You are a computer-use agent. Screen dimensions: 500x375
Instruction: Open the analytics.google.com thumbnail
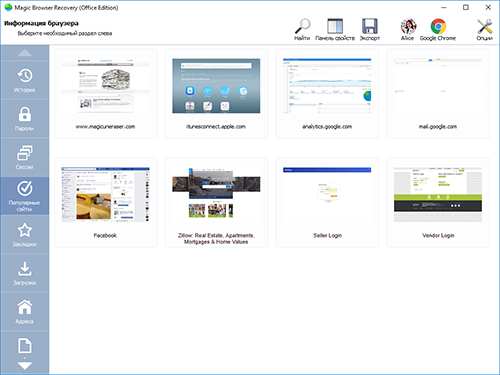coord(327,86)
